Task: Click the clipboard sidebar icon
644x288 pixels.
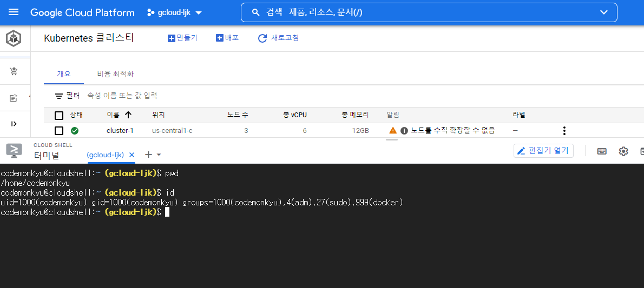Action: [x=14, y=98]
